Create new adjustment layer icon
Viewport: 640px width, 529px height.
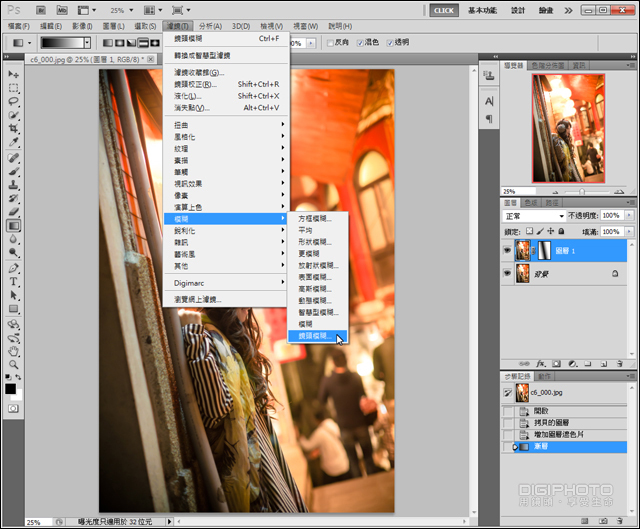[x=573, y=363]
